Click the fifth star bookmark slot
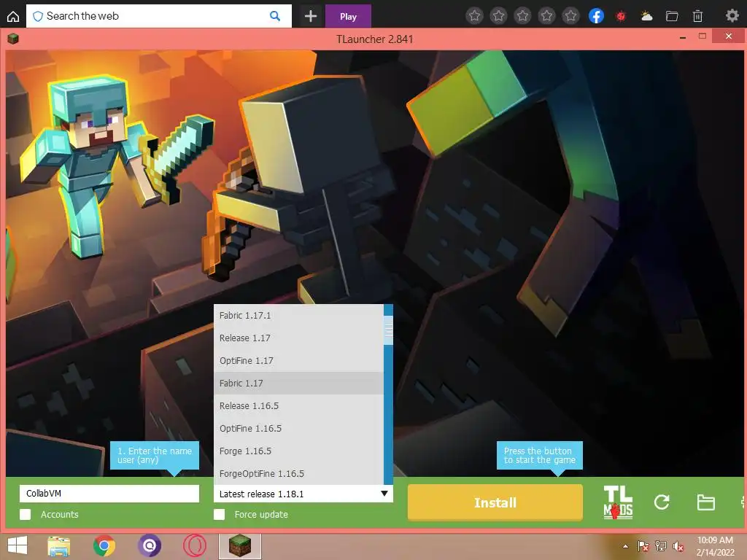This screenshot has height=560, width=747. click(x=570, y=16)
